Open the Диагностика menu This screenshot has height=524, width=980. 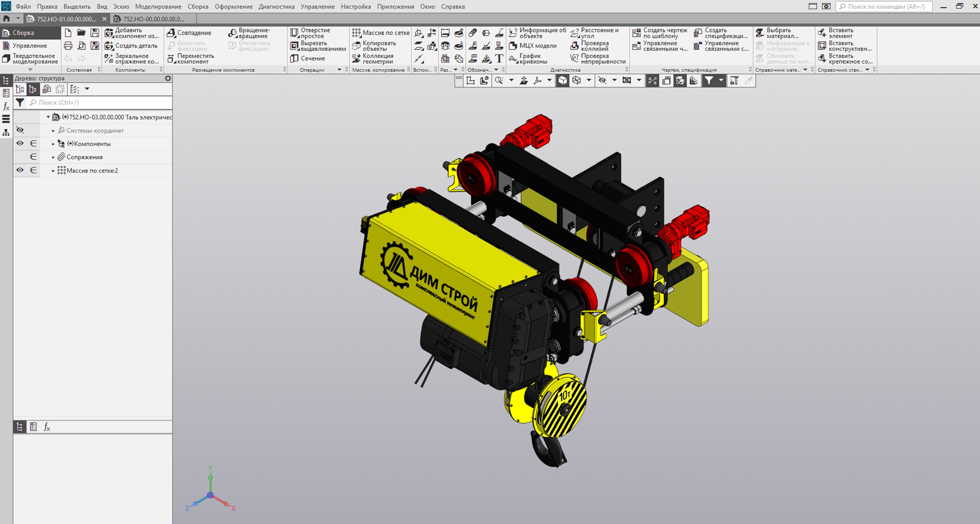point(276,6)
